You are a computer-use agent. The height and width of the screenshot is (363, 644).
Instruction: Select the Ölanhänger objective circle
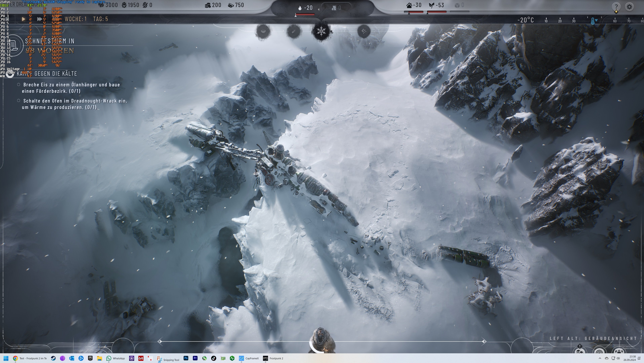tap(18, 85)
